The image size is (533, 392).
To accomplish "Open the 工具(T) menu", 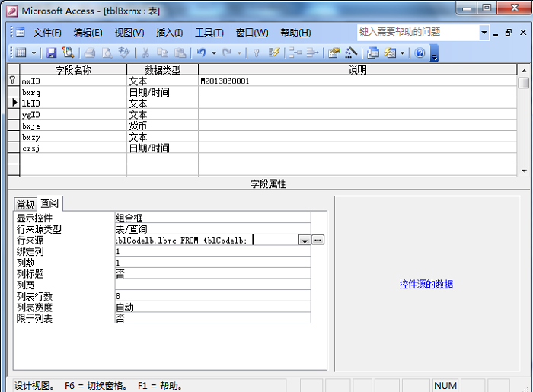I will (209, 33).
